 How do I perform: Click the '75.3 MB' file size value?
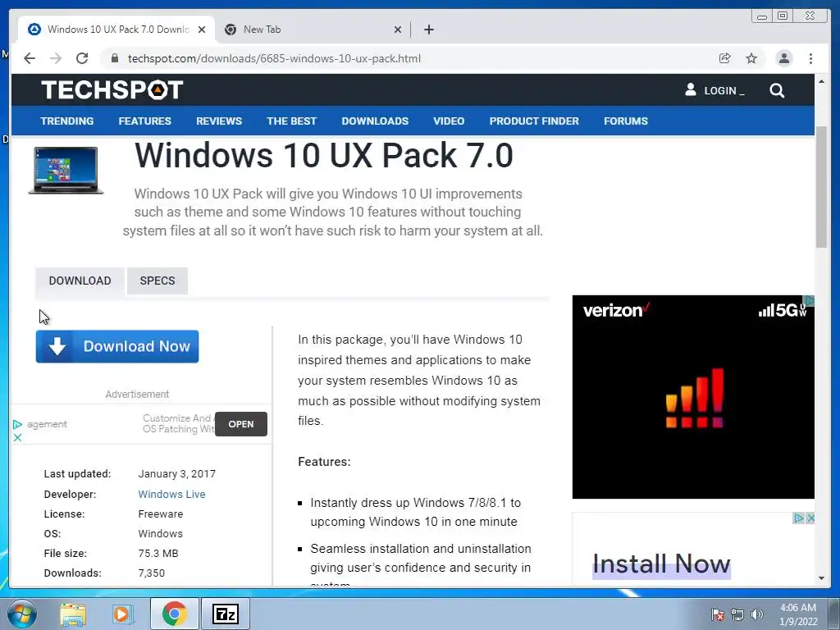click(158, 554)
